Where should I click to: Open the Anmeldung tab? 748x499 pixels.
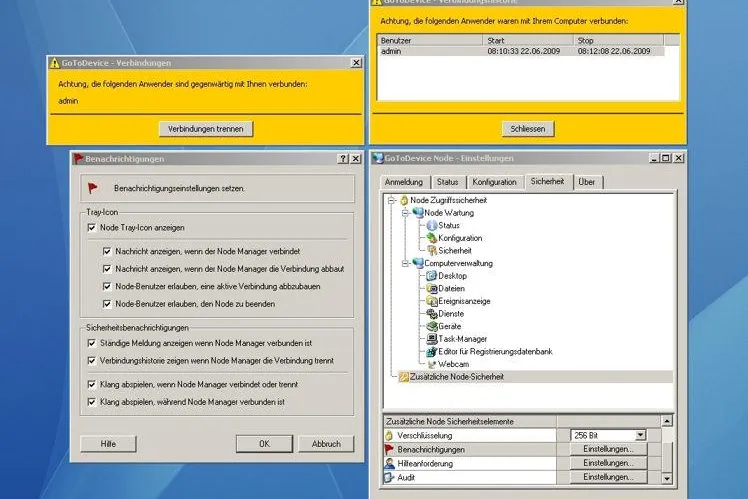tap(404, 182)
